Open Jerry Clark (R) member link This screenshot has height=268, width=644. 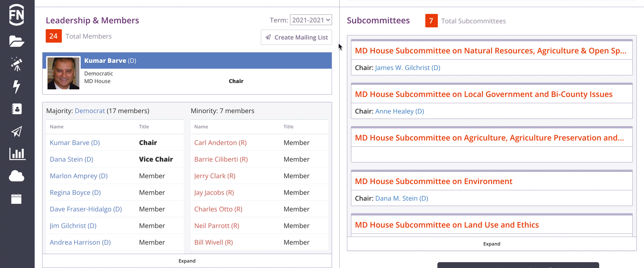pyautogui.click(x=215, y=176)
